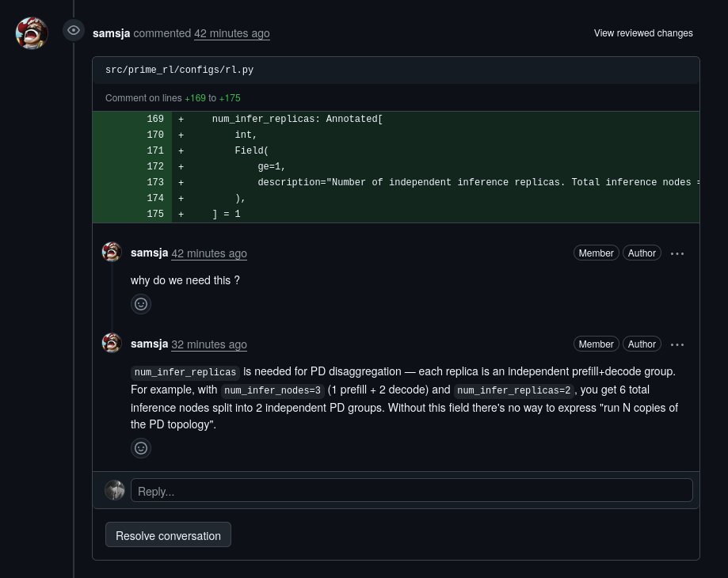This screenshot has height=578, width=728.
Task: Open View reviewed changes link
Action: tap(643, 33)
